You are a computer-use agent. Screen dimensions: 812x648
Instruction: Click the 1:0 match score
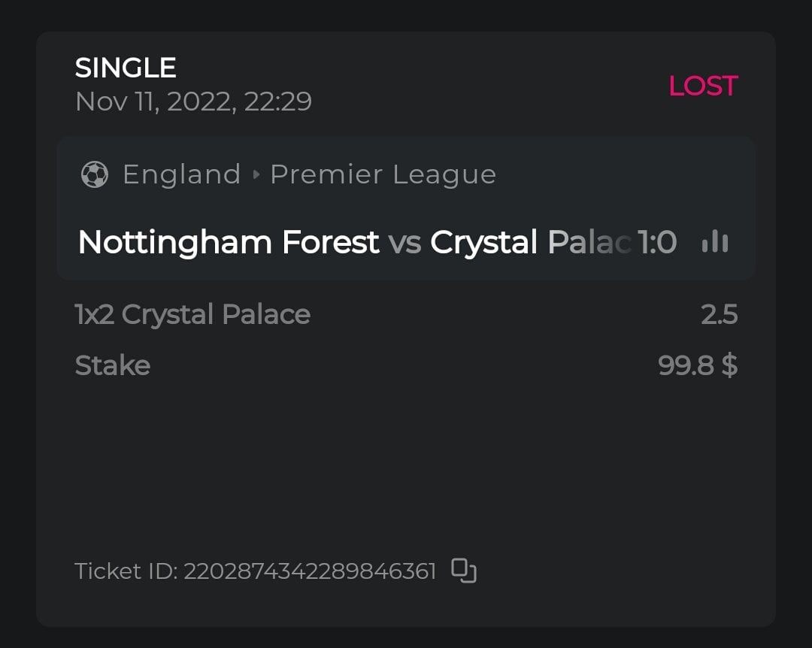(657, 242)
